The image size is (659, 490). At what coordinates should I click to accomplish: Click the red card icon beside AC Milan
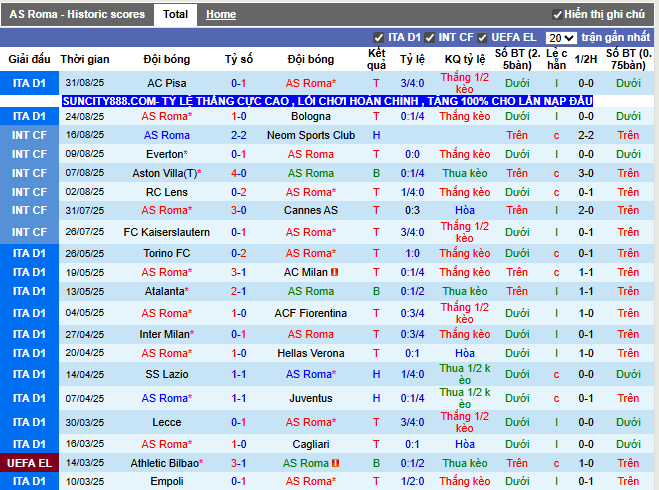(x=335, y=272)
